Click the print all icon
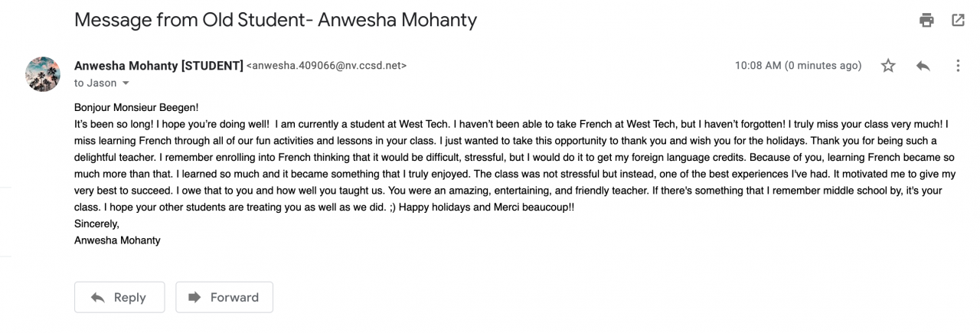 926,21
